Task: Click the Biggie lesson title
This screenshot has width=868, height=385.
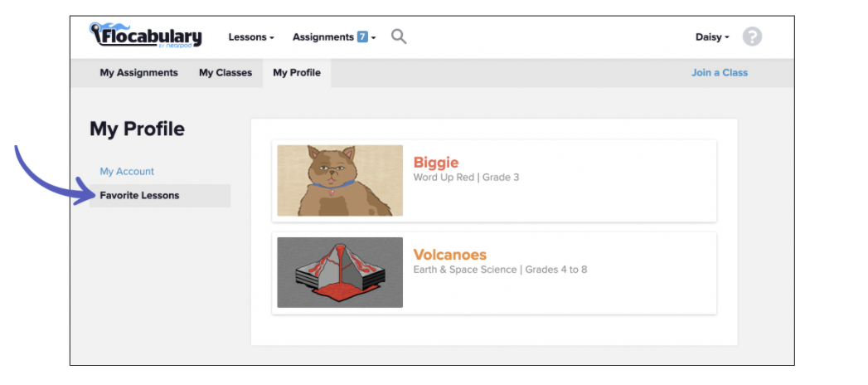Action: point(436,163)
